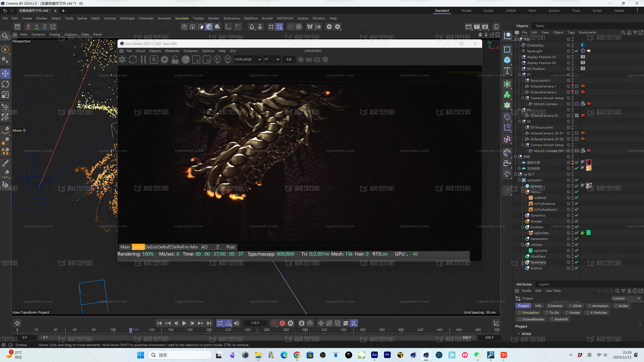The image size is (644, 362).
Task: Open the Custom dropdown in the Attributes panel
Action: [x=626, y=298]
